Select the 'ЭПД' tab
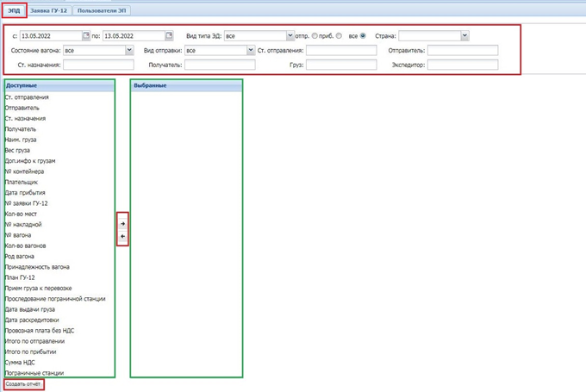This screenshot has width=586, height=392. pyautogui.click(x=14, y=11)
